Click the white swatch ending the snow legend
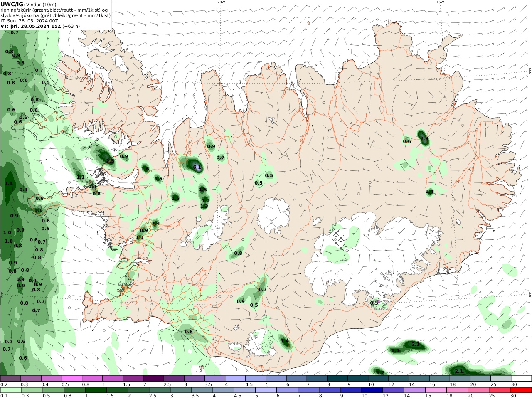The width and height of the screenshot is (532, 399). point(521,379)
